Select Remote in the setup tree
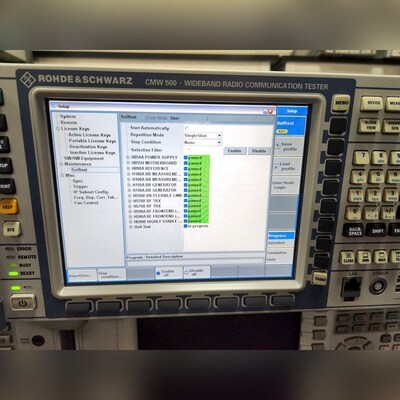 [x=69, y=122]
